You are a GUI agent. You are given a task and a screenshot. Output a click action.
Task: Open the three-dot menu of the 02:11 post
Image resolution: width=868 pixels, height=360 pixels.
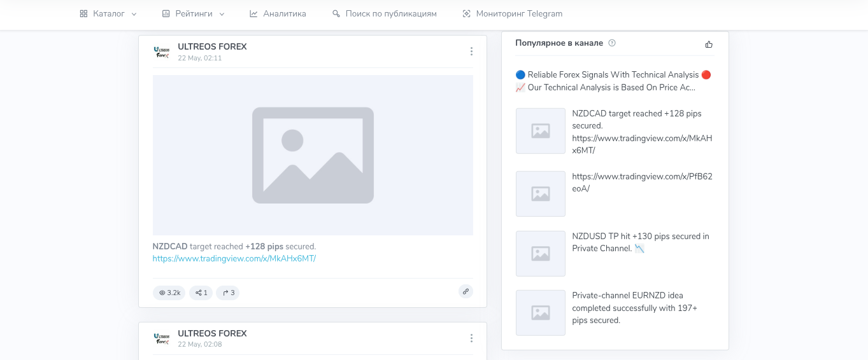pyautogui.click(x=471, y=52)
